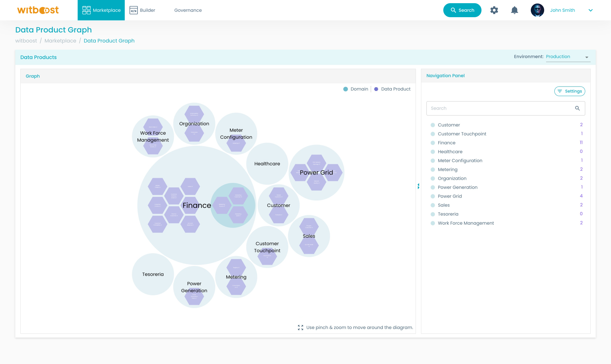
Task: Toggle the Data Product legend marker
Action: (376, 89)
